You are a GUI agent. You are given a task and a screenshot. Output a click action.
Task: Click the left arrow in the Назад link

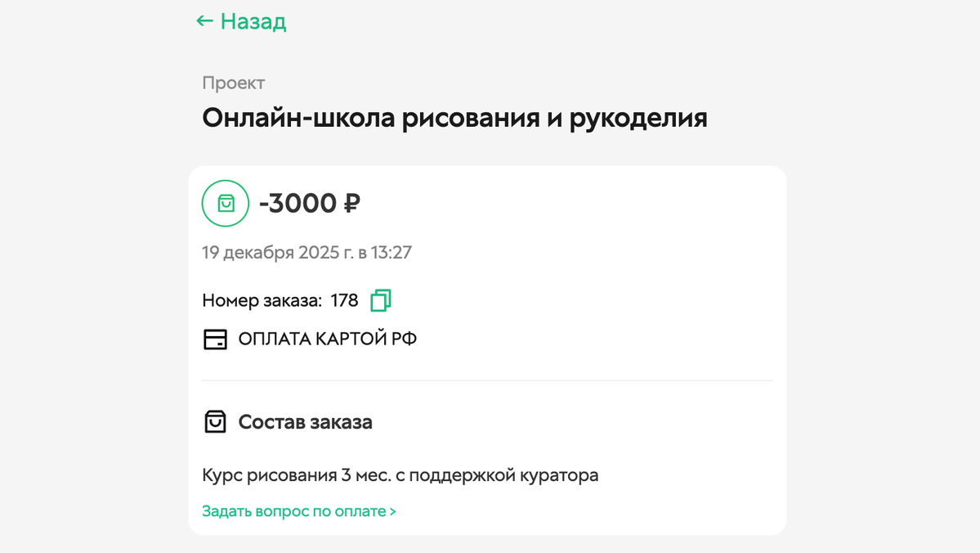(202, 21)
